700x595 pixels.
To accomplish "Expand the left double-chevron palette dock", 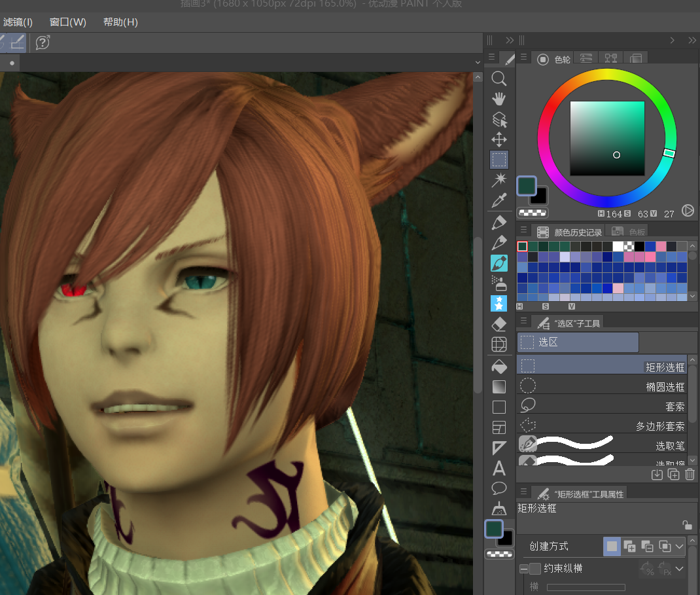I will click(x=510, y=40).
